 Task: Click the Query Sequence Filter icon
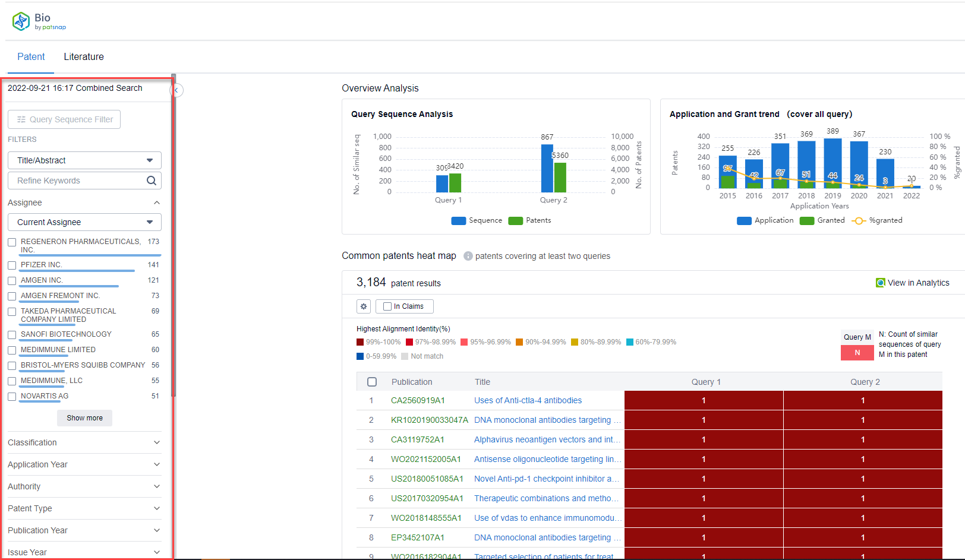coord(21,119)
